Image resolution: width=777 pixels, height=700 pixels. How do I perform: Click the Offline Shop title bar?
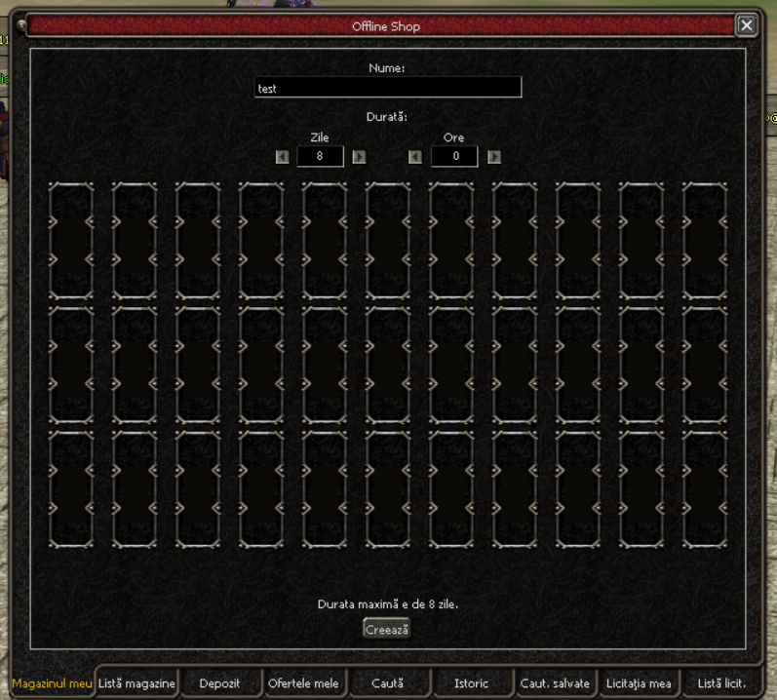pyautogui.click(x=380, y=25)
